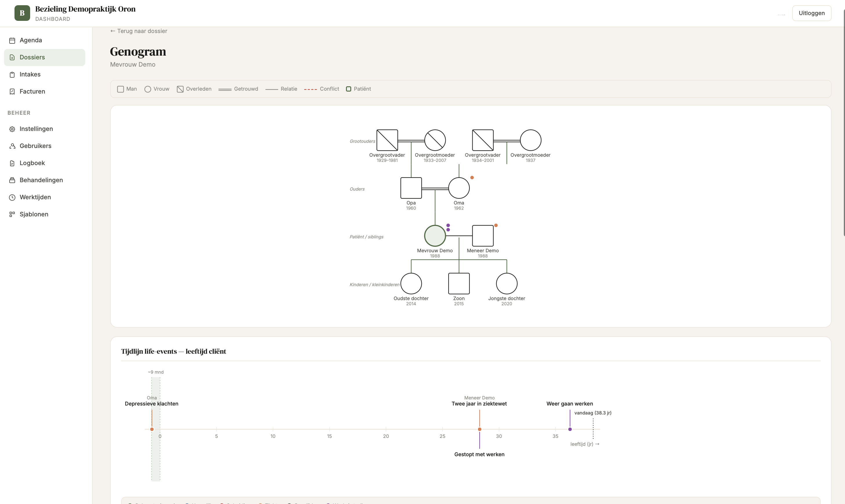The image size is (845, 504).
Task: Click Bezieling Demopraktijk Oron title
Action: tap(85, 9)
